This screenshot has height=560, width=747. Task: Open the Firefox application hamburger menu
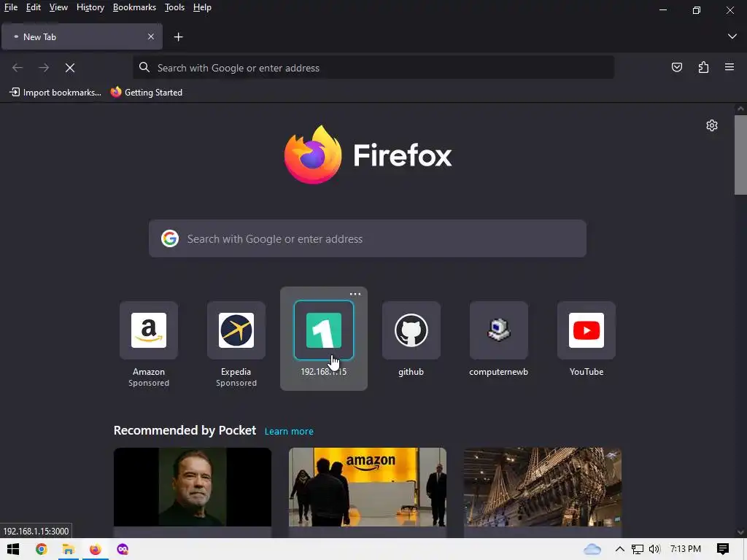(729, 67)
